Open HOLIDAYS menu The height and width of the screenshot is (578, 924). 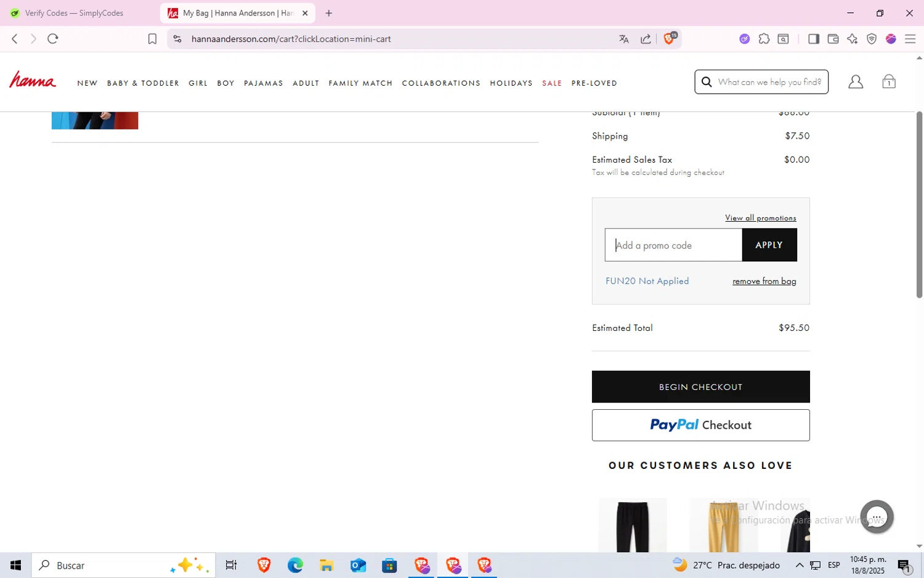tap(511, 83)
